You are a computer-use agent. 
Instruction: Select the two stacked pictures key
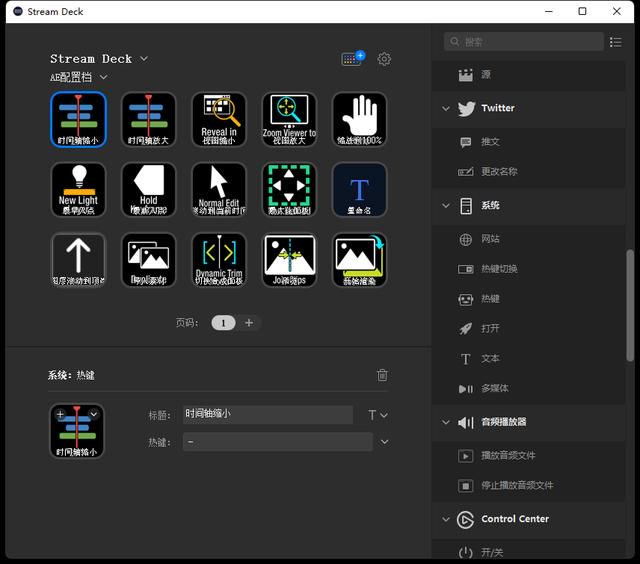tap(149, 260)
